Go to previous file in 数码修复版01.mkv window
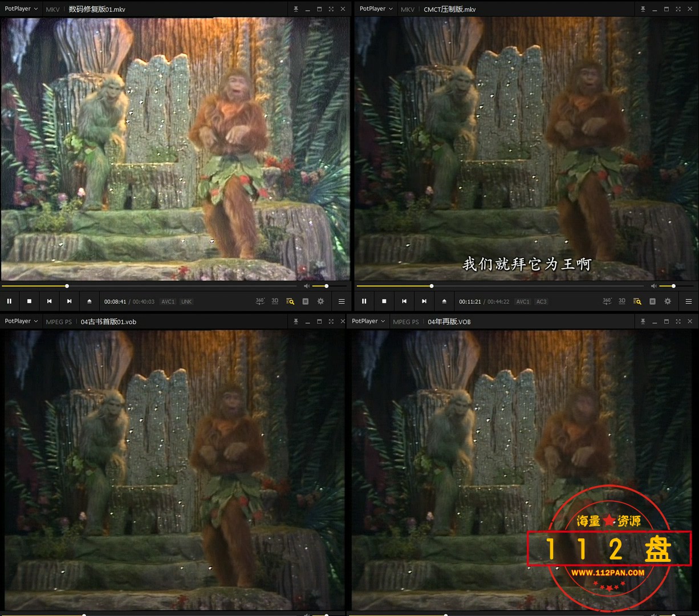 coord(49,301)
